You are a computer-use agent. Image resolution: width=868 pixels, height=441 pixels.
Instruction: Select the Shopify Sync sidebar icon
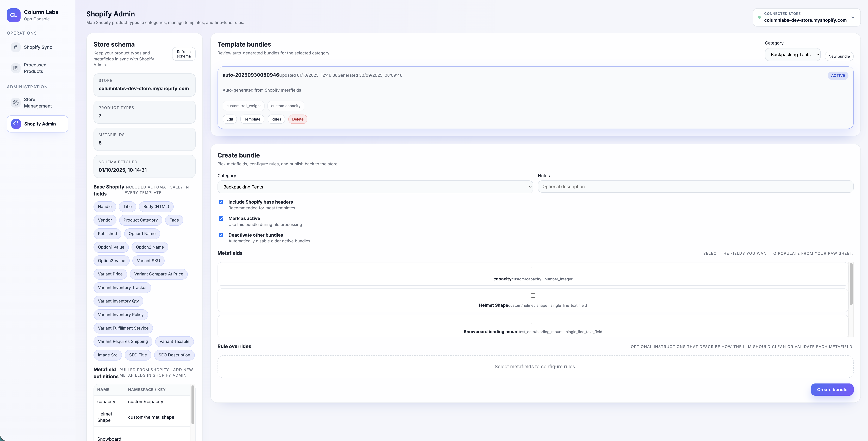[16, 47]
